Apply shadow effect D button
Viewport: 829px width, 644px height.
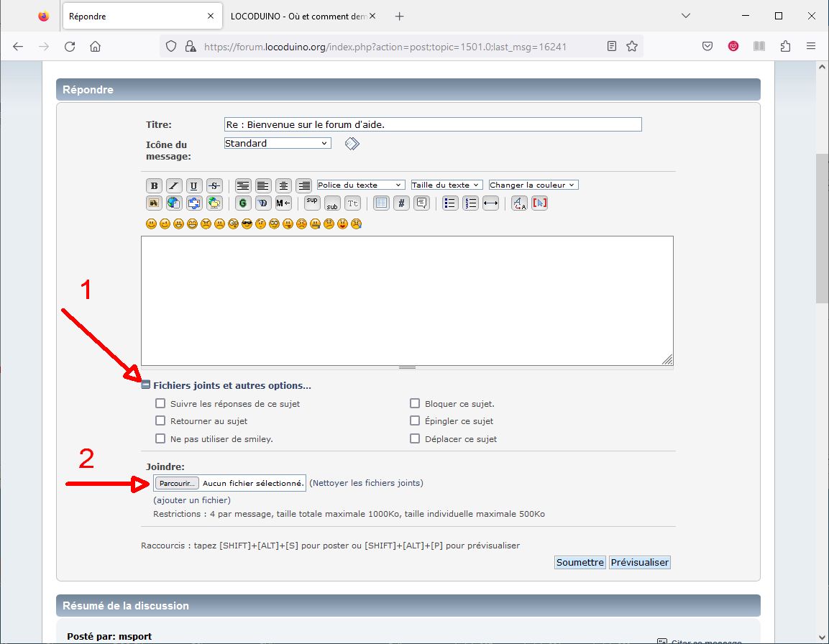coord(262,203)
